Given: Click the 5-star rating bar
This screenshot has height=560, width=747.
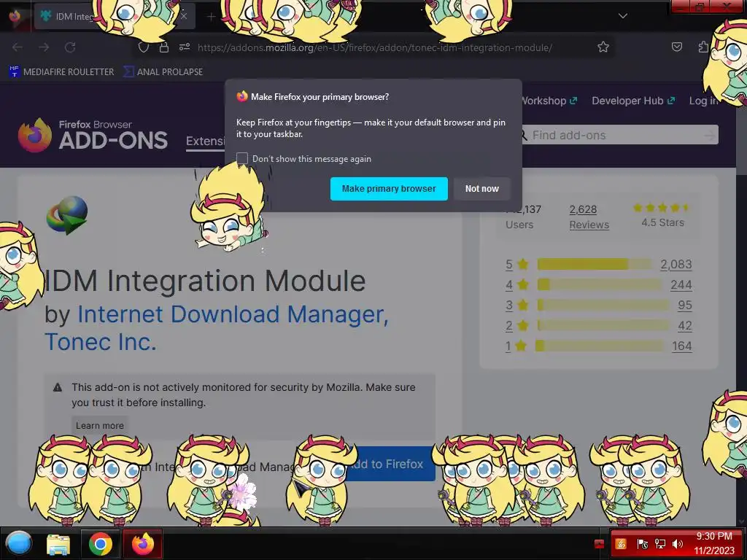Looking at the screenshot, I should coord(595,264).
